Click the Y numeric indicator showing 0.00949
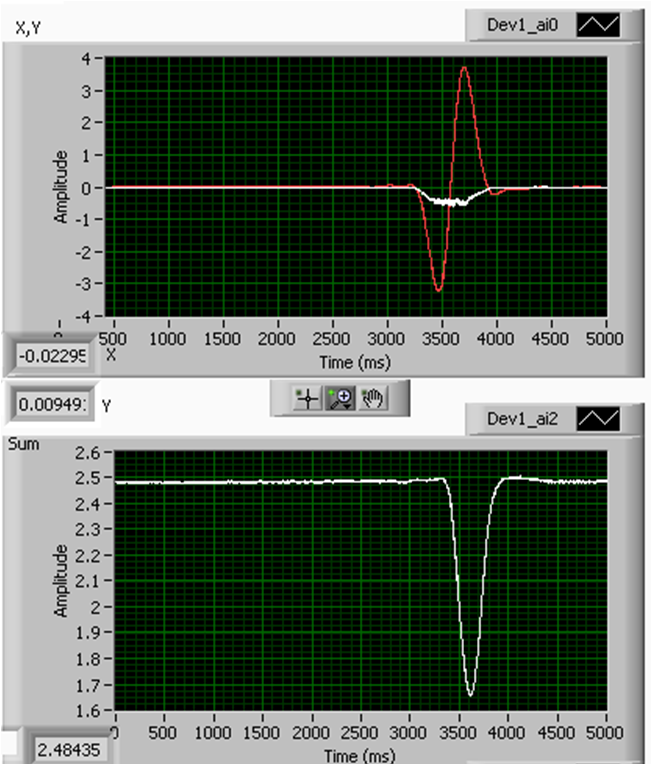 click(x=50, y=405)
